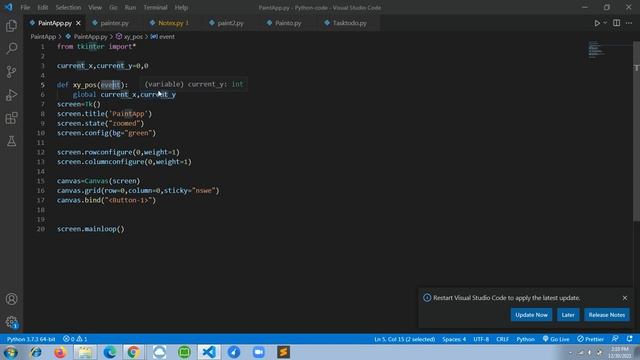Viewport: 640px width, 360px height.
Task: Click the Update Now button
Action: [x=531, y=315]
